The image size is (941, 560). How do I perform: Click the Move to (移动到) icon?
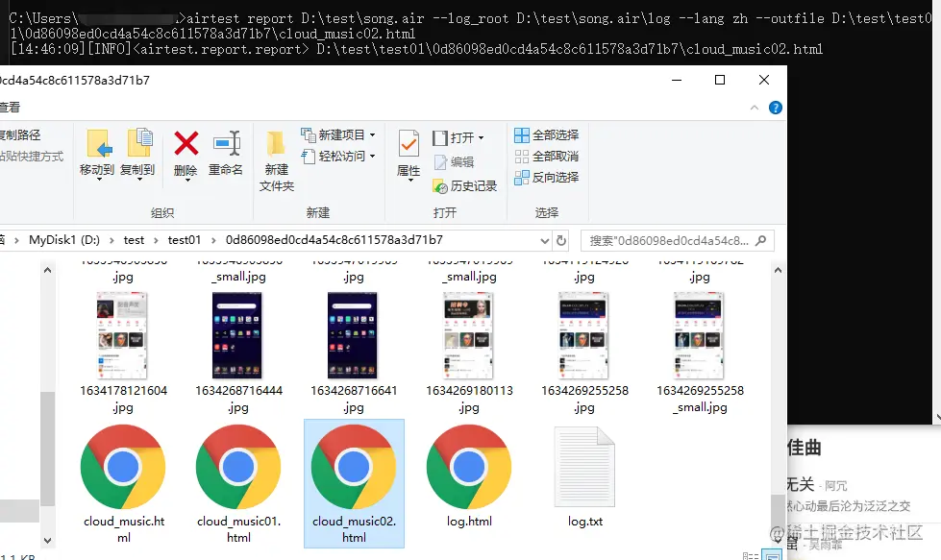[97, 144]
